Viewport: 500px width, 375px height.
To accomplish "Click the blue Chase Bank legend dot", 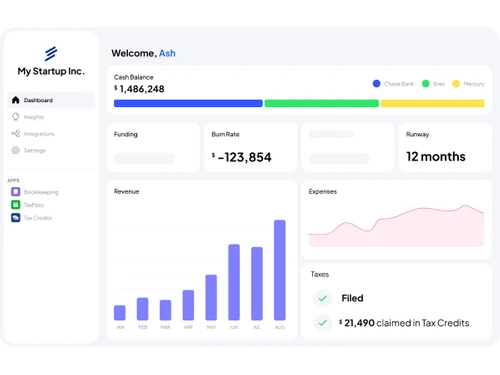I will coord(376,84).
